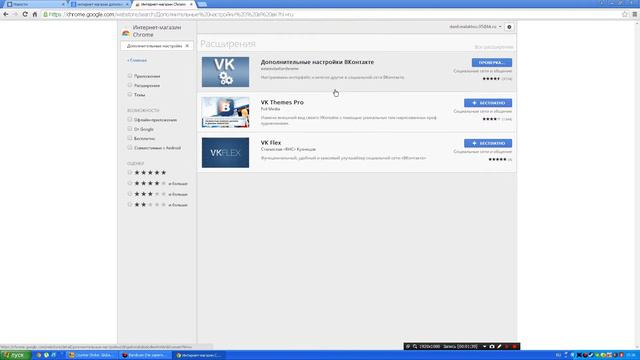
Task: Open the VK Themes Pro thumbnail
Action: coord(225,112)
